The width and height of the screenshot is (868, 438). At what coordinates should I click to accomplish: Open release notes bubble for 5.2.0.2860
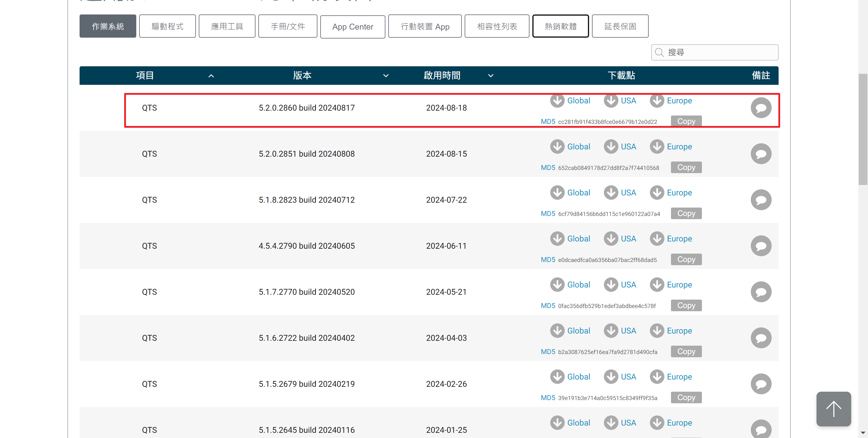click(760, 108)
